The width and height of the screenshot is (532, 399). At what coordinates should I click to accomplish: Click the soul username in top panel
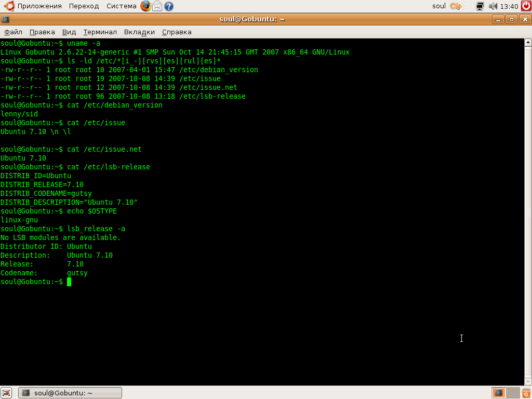coord(438,6)
